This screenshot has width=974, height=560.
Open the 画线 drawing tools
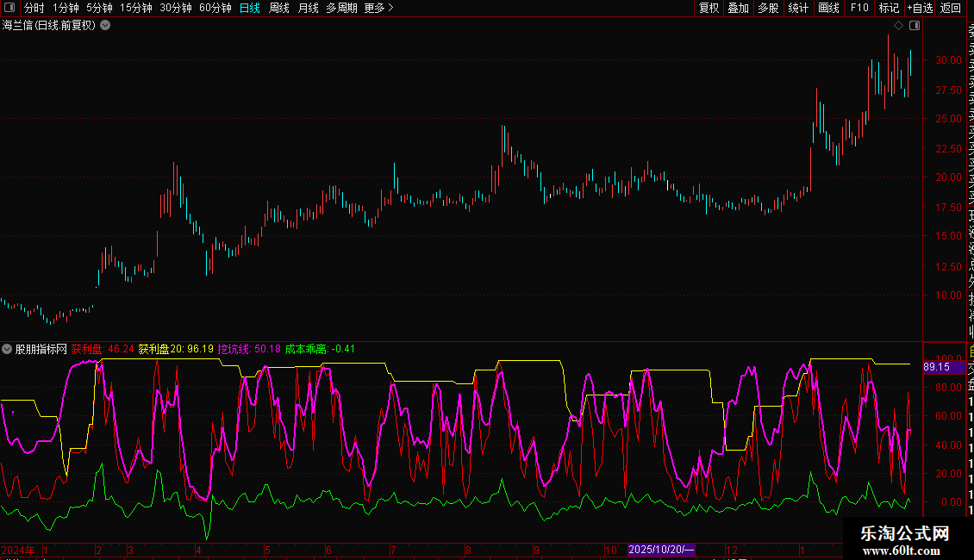(x=828, y=8)
